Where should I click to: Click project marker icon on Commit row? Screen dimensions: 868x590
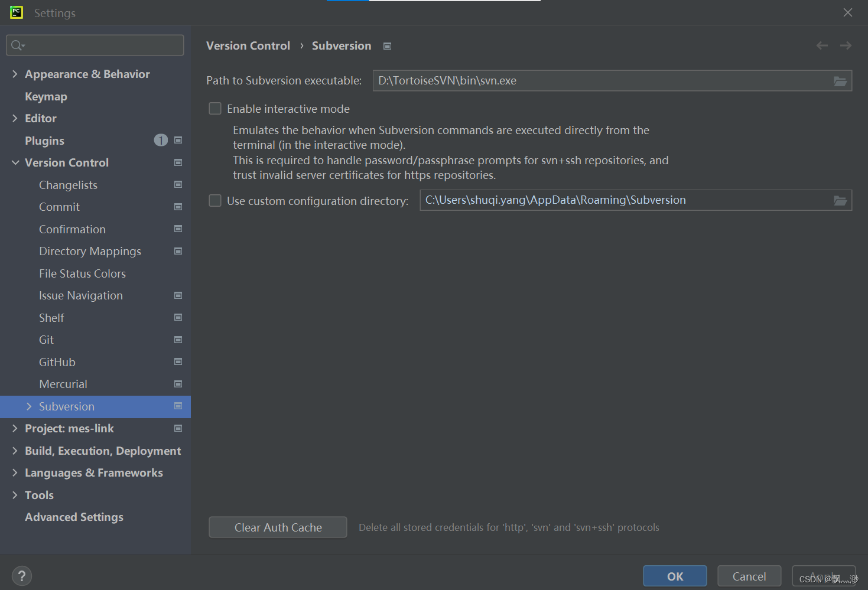click(x=178, y=207)
